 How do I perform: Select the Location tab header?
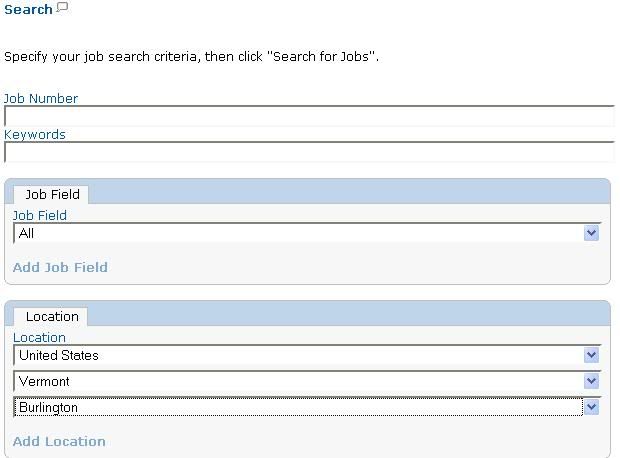pos(51,317)
